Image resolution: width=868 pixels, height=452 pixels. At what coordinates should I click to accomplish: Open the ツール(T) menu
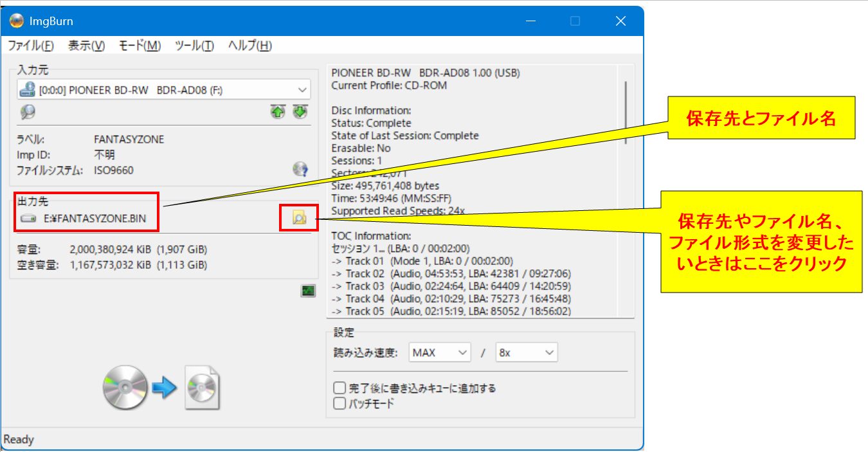coord(194,46)
